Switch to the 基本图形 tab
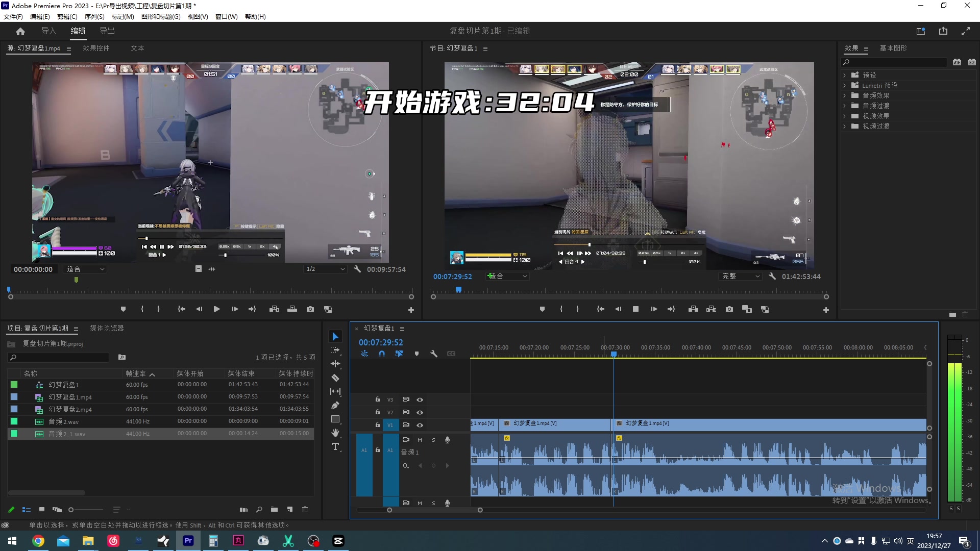This screenshot has height=551, width=980. point(893,48)
